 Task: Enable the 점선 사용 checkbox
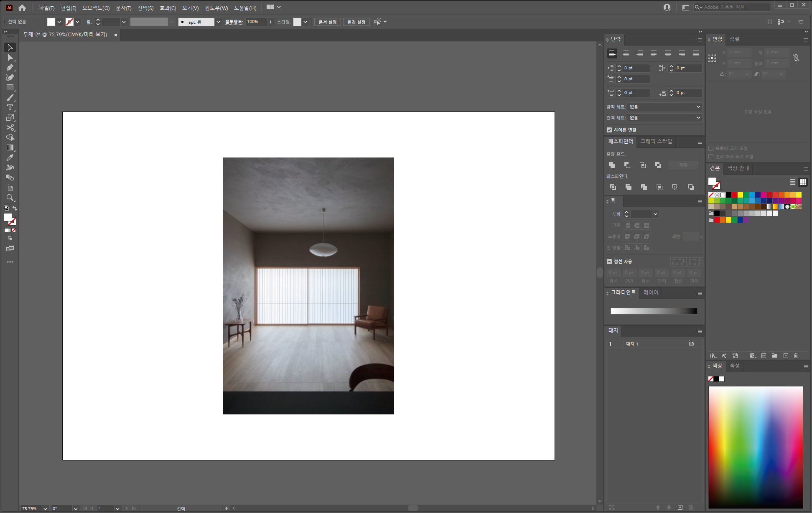[x=609, y=262]
